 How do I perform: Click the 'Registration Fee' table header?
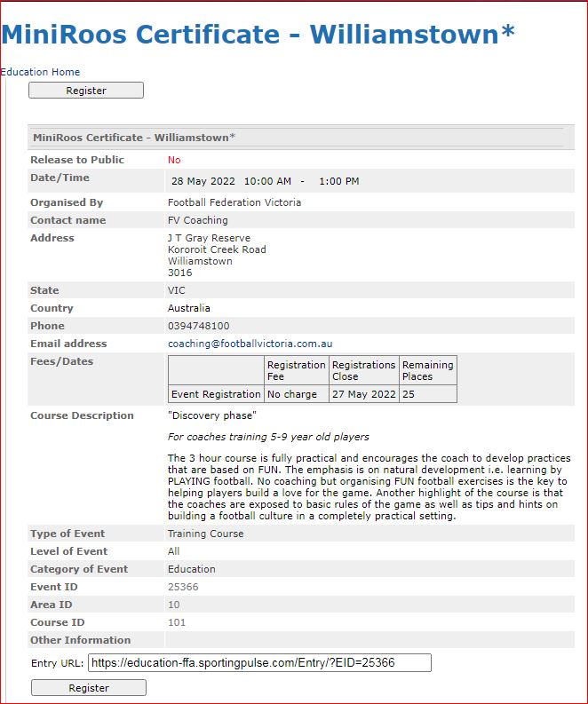(x=297, y=370)
